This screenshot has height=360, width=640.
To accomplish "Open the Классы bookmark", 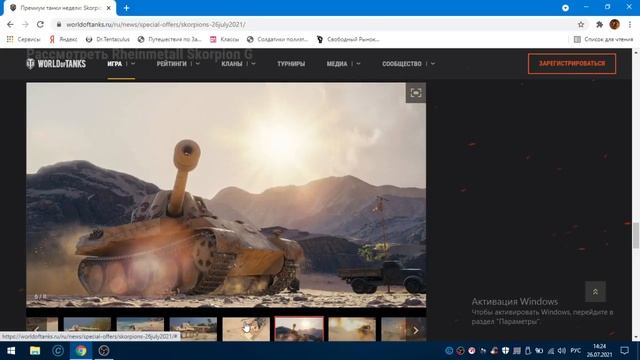I will click(x=224, y=39).
